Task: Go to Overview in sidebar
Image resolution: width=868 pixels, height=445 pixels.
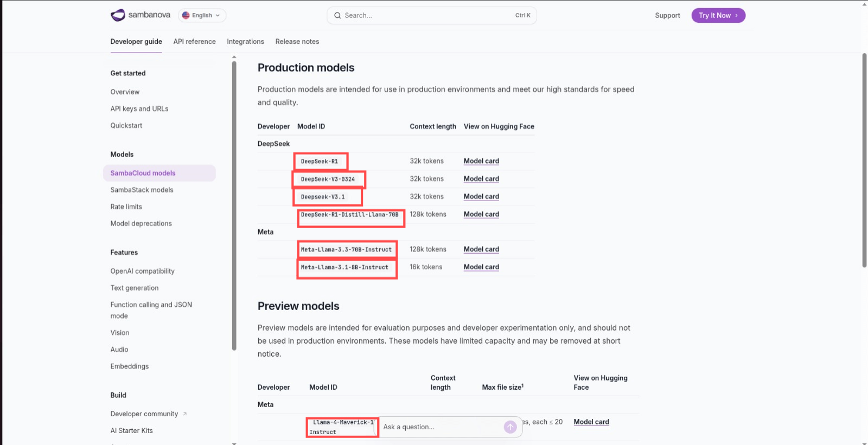Action: pyautogui.click(x=125, y=92)
